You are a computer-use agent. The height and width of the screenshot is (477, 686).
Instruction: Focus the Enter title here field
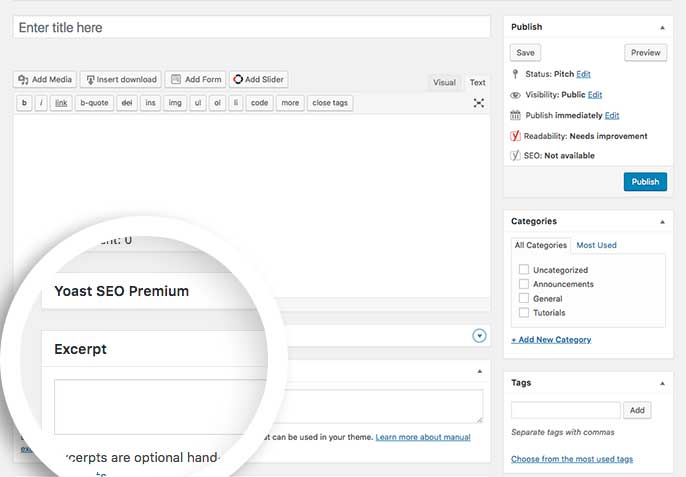pyautogui.click(x=252, y=28)
